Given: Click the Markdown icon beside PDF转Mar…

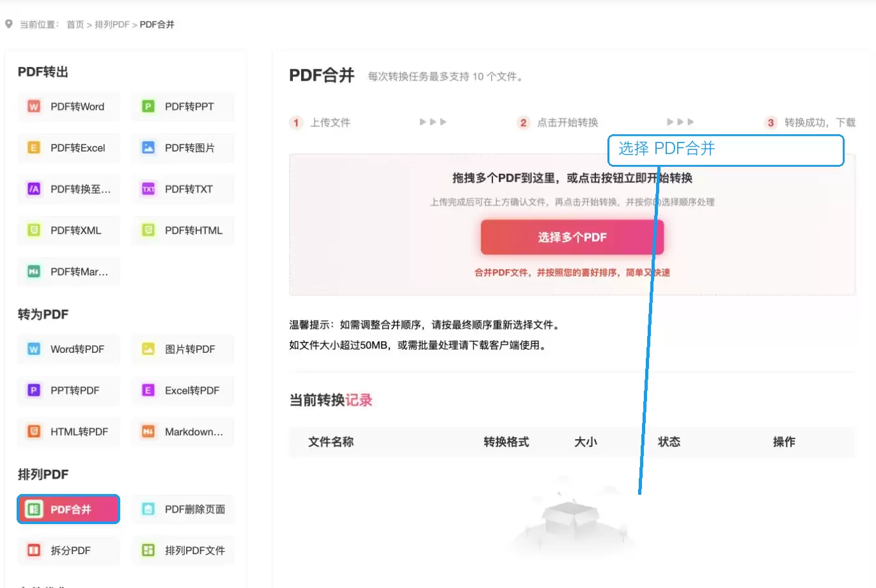Looking at the screenshot, I should [34, 272].
